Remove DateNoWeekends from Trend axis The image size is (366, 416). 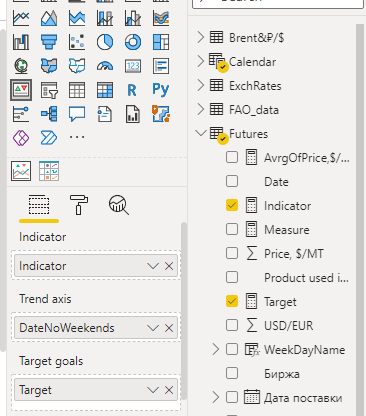[169, 328]
